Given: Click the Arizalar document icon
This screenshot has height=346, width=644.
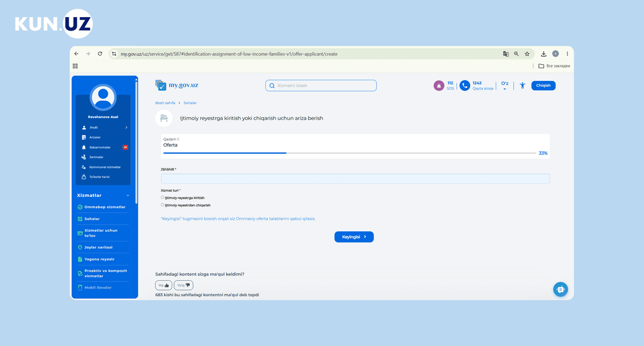Looking at the screenshot, I should pos(84,137).
